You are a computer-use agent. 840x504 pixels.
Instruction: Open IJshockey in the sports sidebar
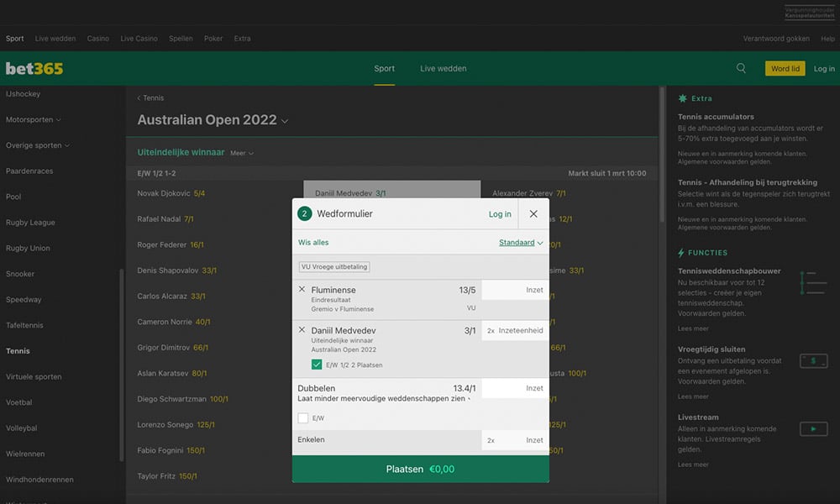(23, 94)
